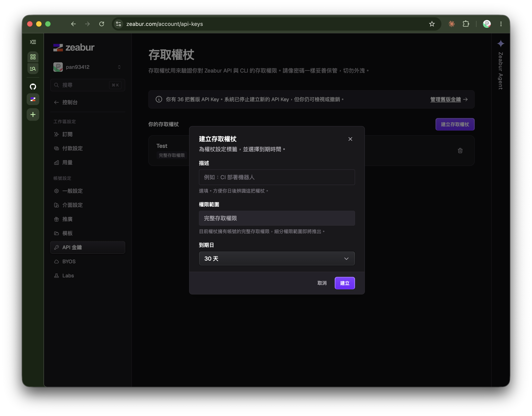Collapse the sidebar with the menu toggle icon
This screenshot has width=532, height=416.
[x=33, y=42]
